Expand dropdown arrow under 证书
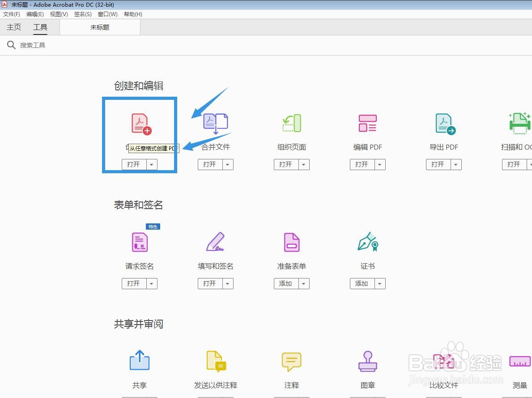532x398 pixels. [380, 283]
